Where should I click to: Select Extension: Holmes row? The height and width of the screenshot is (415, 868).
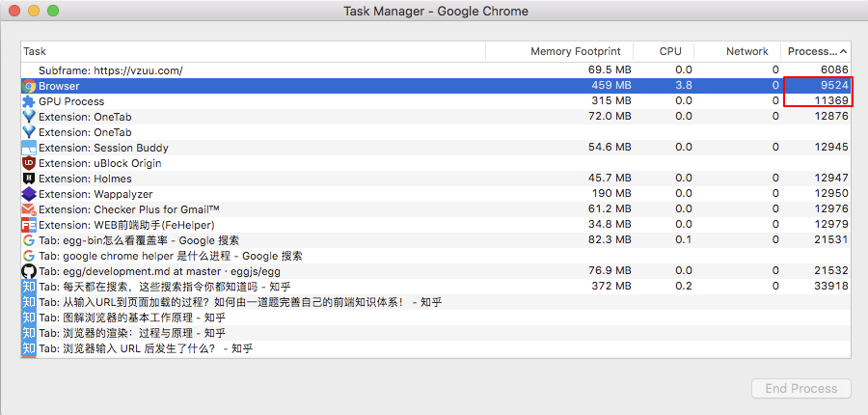coord(436,179)
